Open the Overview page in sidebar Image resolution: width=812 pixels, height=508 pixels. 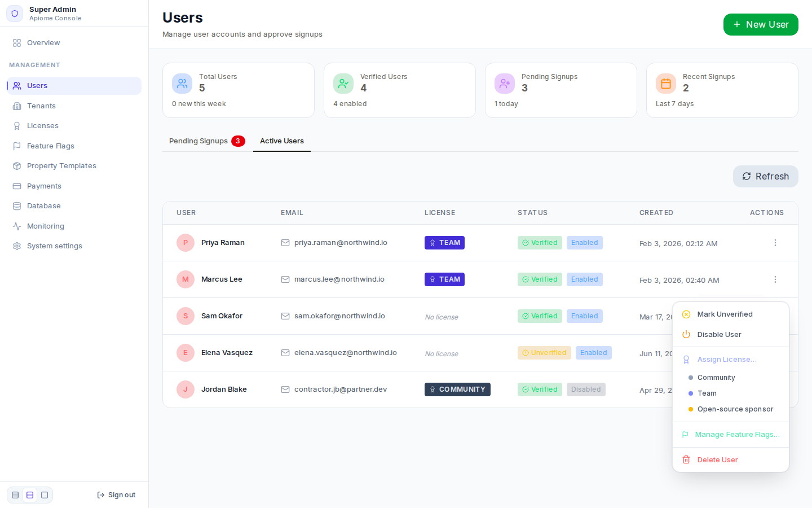tap(74, 43)
